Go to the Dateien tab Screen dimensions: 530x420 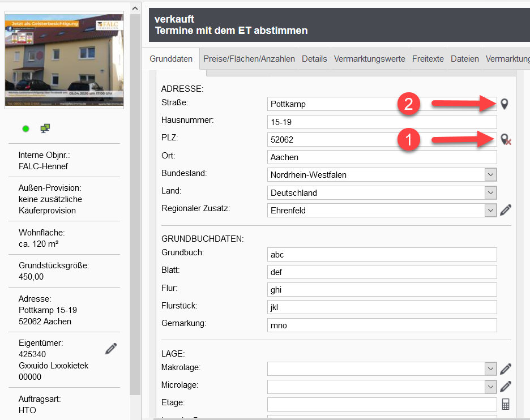click(x=464, y=59)
